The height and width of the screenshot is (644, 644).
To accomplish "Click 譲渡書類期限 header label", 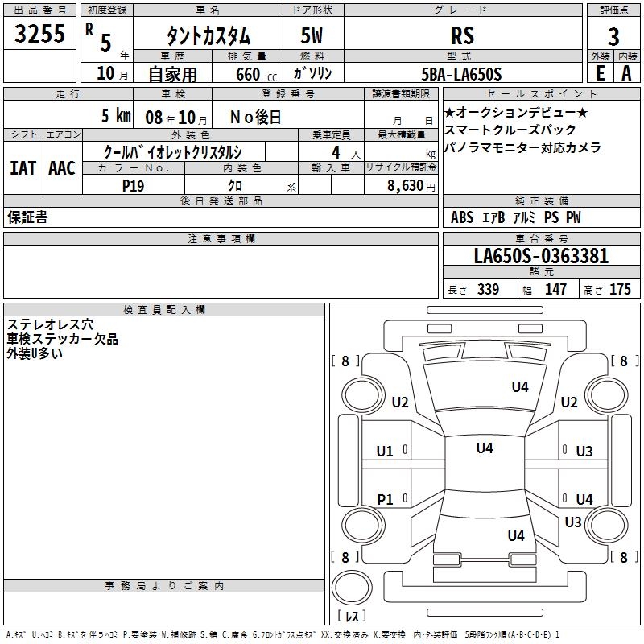I will [x=401, y=93].
